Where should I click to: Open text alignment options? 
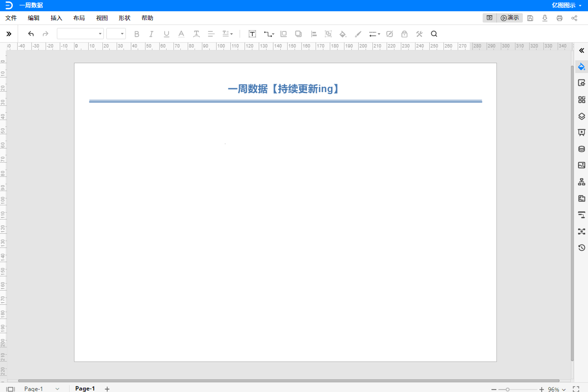pyautogui.click(x=211, y=34)
